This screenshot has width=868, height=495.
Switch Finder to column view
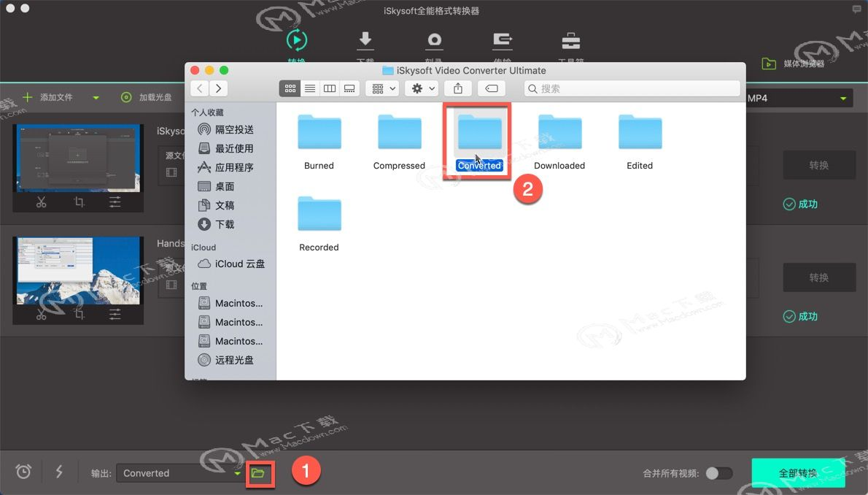pyautogui.click(x=330, y=88)
